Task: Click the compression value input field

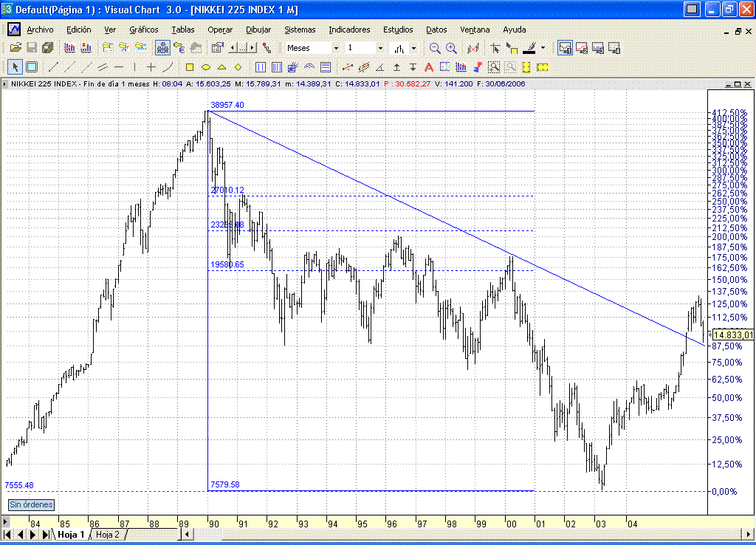Action: tap(360, 48)
